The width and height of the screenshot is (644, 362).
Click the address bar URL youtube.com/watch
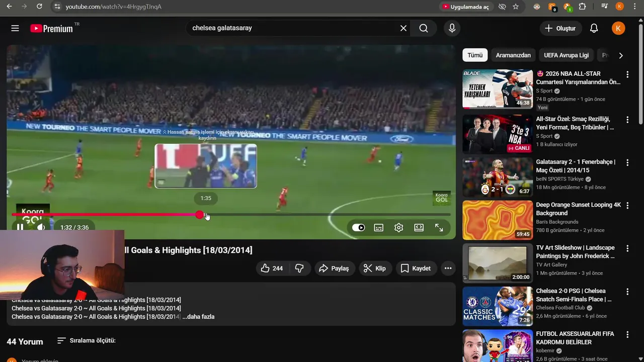114,7
